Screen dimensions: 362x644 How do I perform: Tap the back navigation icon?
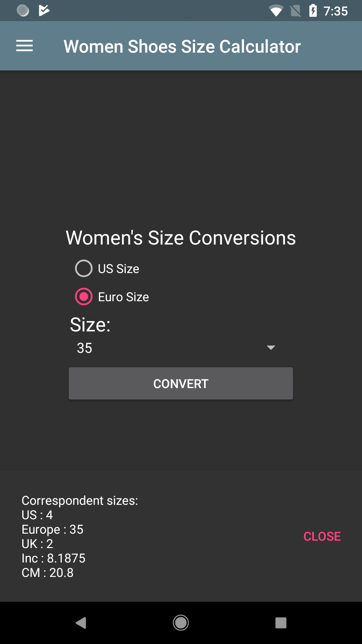[81, 623]
